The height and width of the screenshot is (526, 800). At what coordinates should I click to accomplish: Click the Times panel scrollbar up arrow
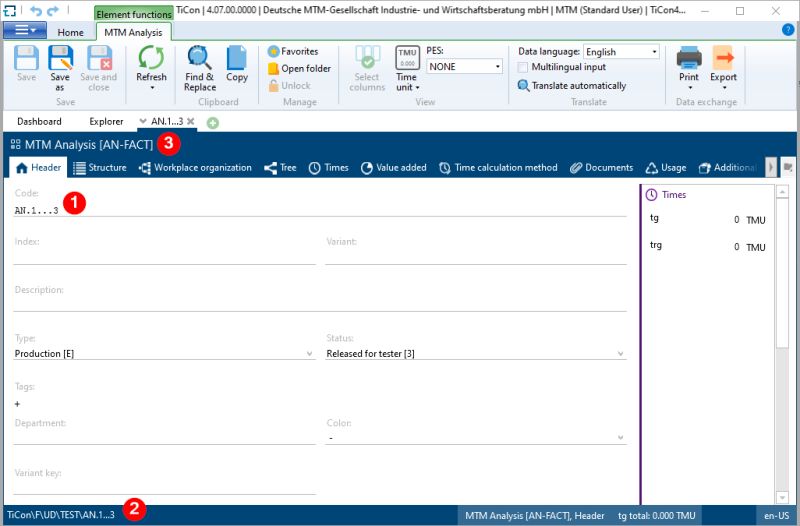click(x=782, y=191)
